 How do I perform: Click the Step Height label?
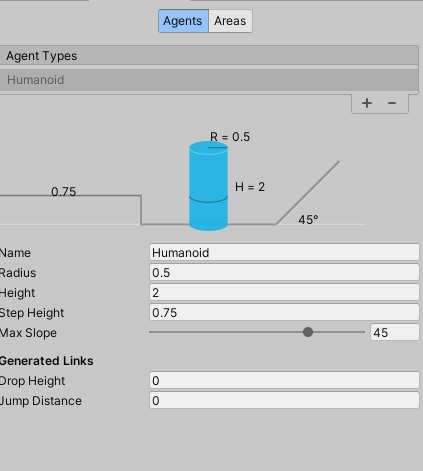[32, 313]
